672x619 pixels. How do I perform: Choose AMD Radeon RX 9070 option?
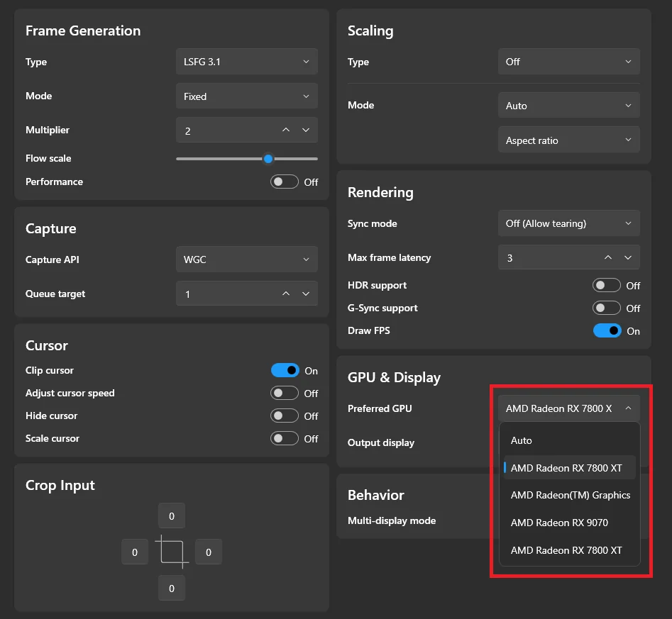point(570,523)
